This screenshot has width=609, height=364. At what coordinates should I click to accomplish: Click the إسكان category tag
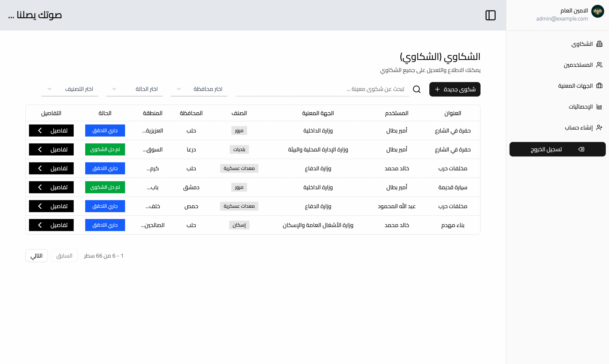coord(239,225)
